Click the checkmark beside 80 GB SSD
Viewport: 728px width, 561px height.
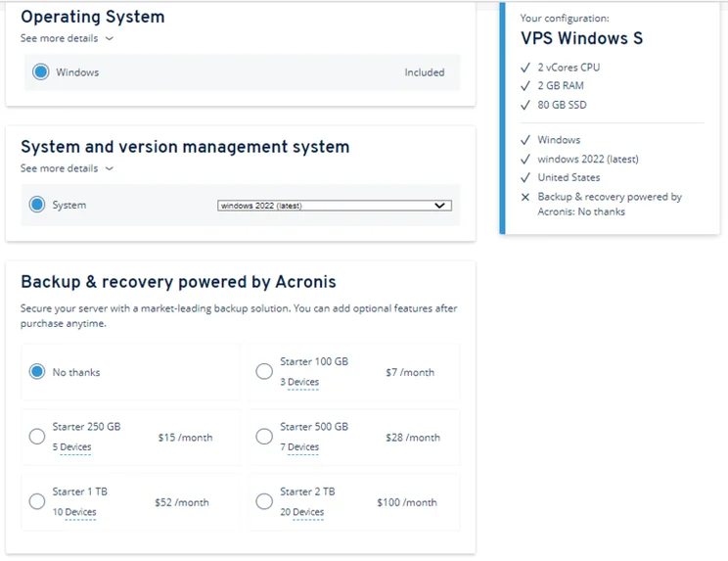[525, 105]
